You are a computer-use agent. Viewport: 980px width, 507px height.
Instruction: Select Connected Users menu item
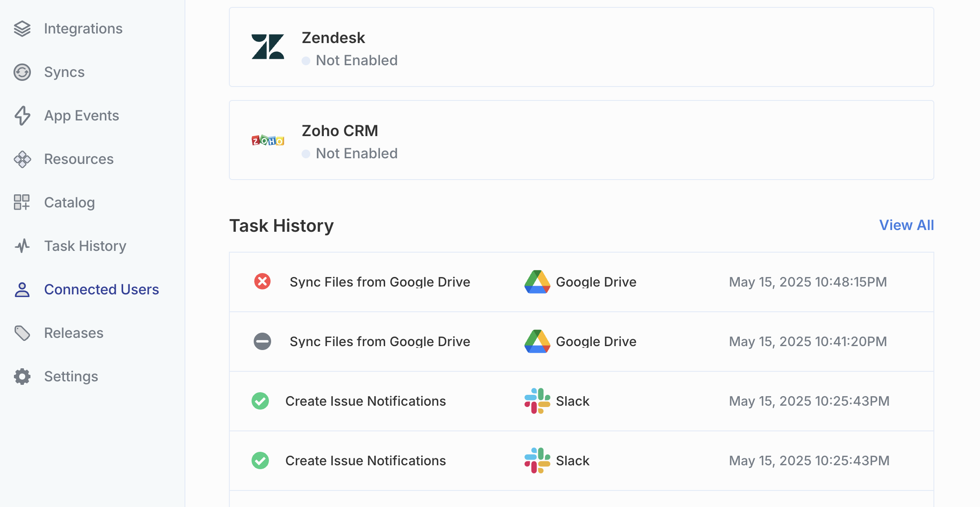(101, 290)
